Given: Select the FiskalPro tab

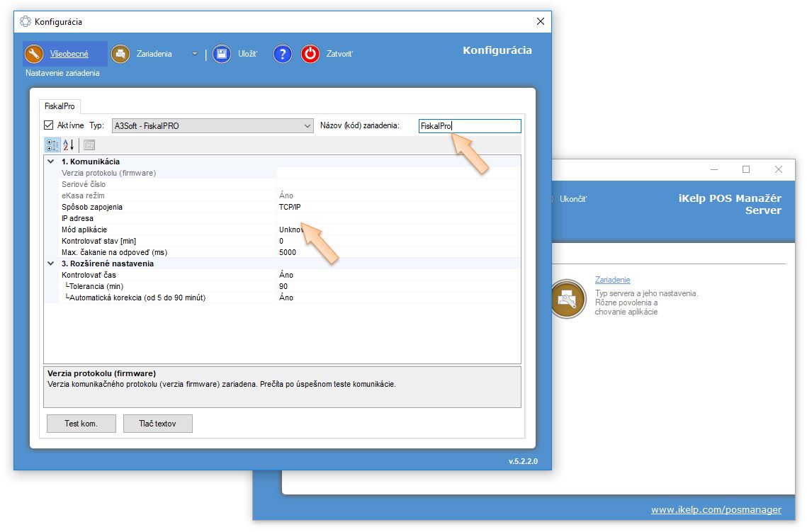Looking at the screenshot, I should 60,106.
